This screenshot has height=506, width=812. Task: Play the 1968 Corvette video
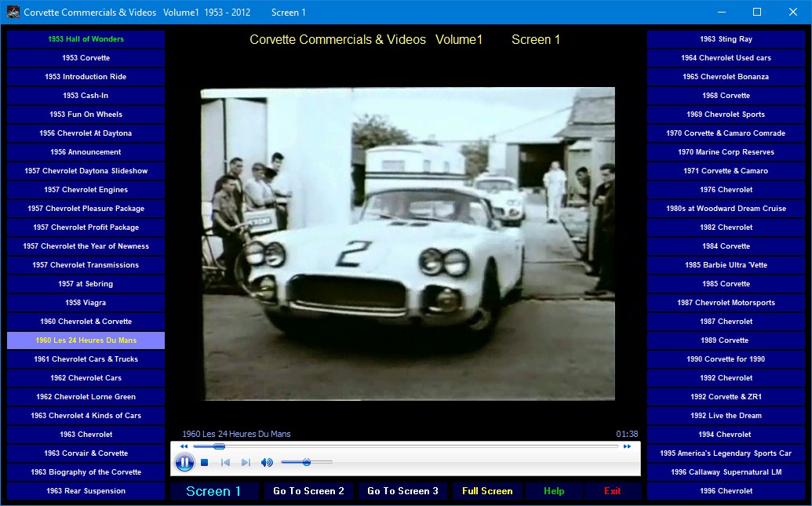coord(726,95)
